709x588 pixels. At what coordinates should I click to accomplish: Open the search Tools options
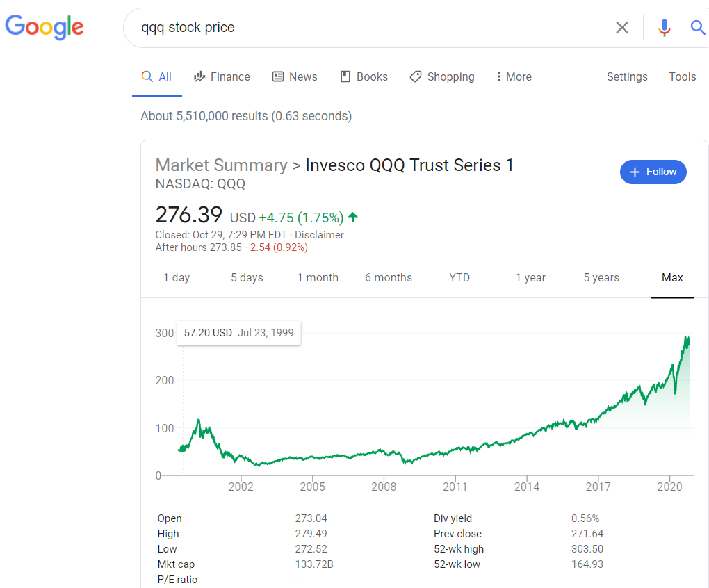(x=682, y=77)
